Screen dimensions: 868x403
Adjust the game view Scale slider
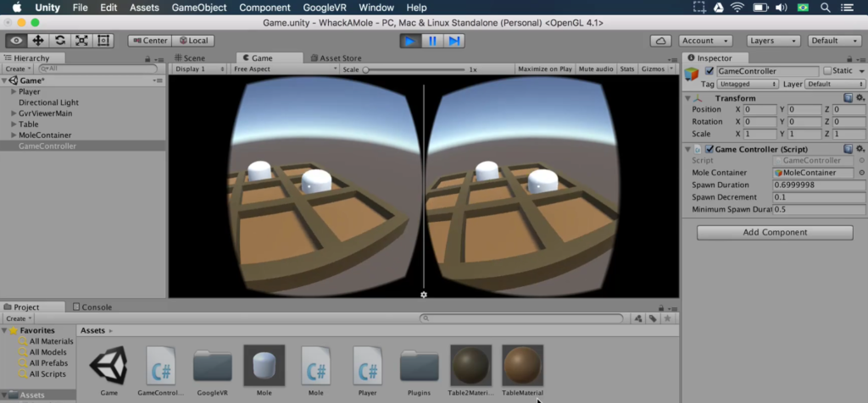click(367, 69)
